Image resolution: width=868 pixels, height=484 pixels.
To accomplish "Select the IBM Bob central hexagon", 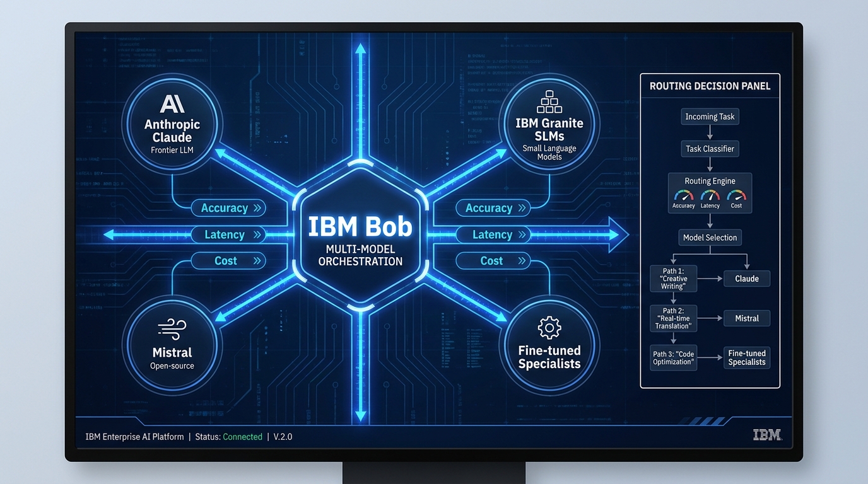I will coord(360,234).
